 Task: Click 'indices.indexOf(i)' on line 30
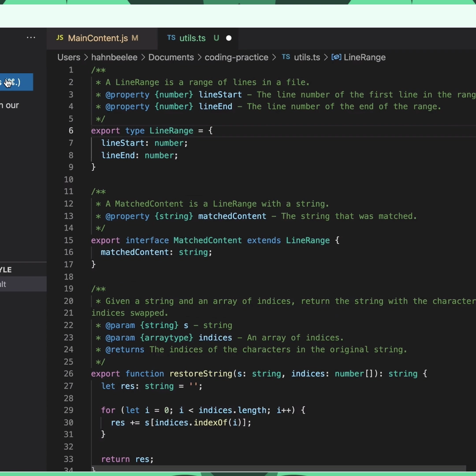(x=198, y=423)
